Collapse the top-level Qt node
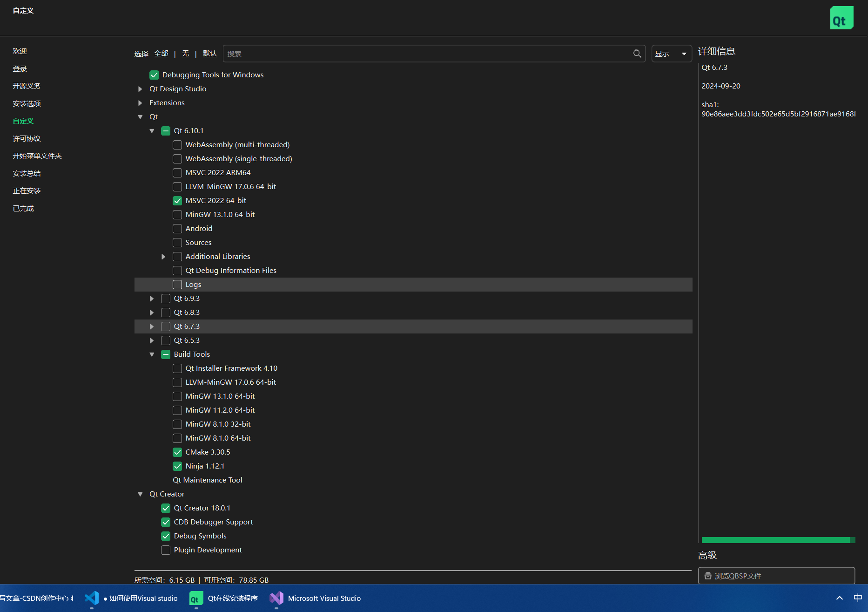868x612 pixels. 140,117
